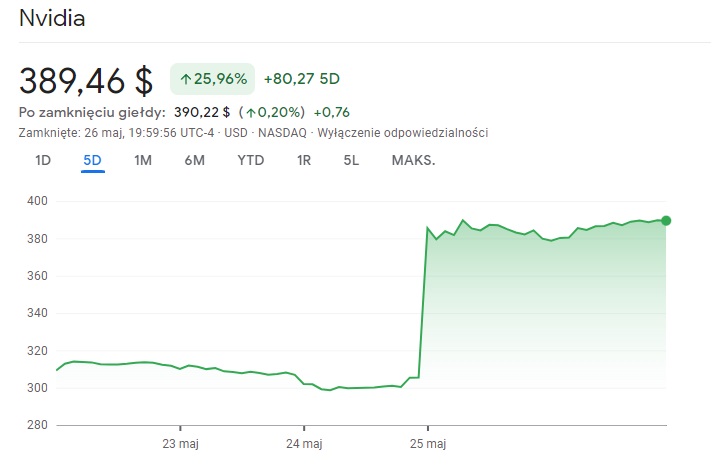
Task: Switch to the 6M chart range
Action: pos(194,160)
